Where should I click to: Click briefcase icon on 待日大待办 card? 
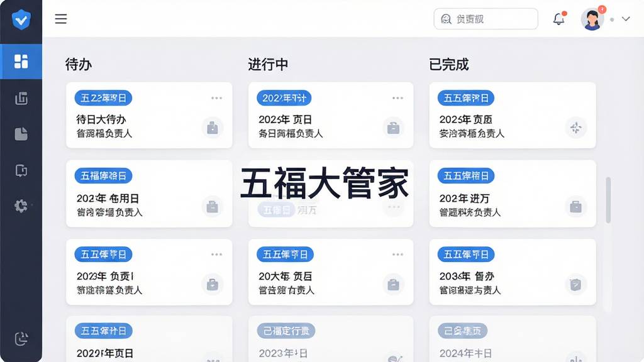click(213, 128)
